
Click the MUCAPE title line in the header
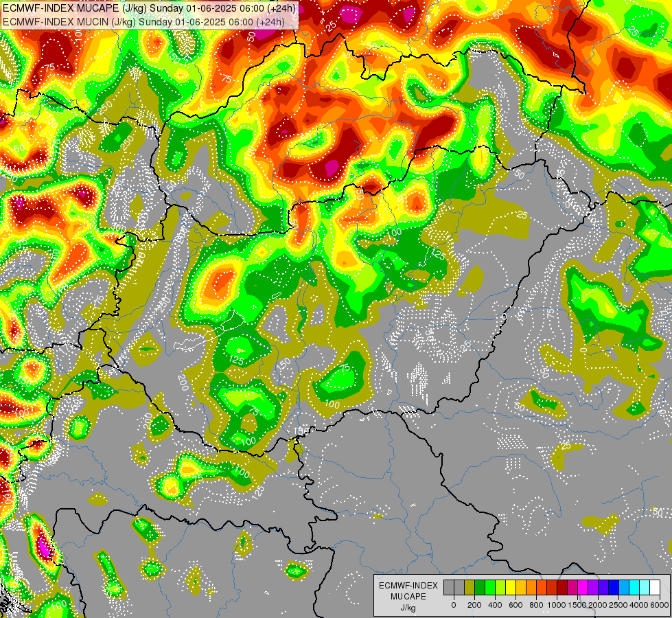149,8
